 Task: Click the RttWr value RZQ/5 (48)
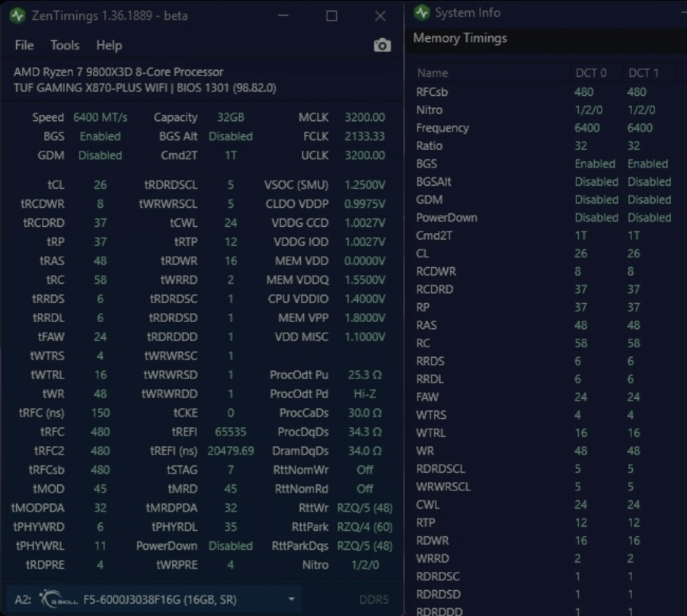[365, 508]
